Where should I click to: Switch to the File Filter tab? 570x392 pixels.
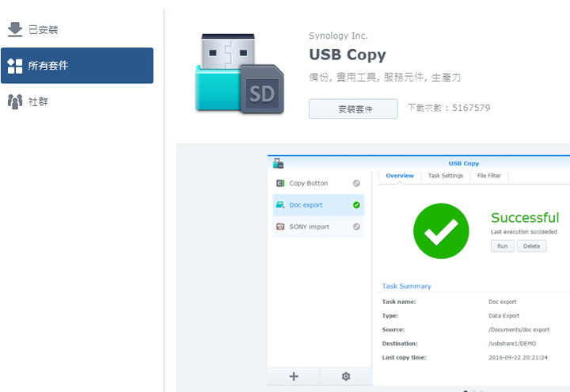[489, 176]
